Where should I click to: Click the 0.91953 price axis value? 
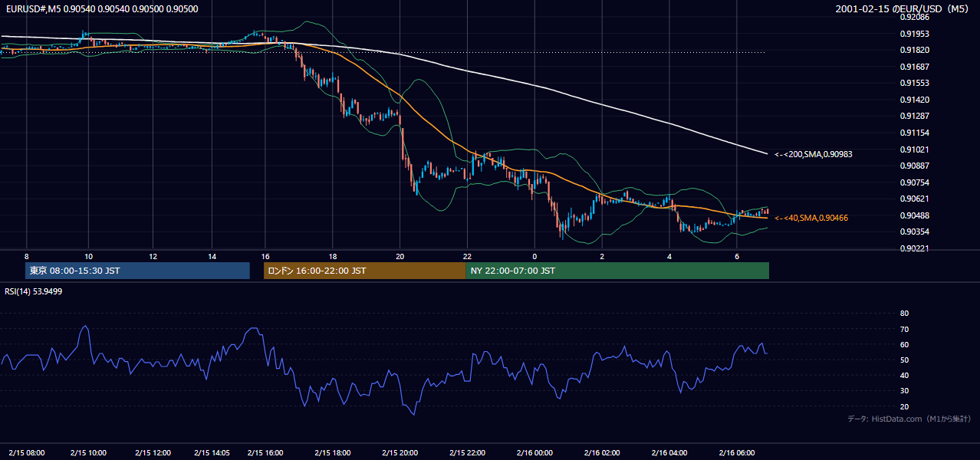(914, 34)
